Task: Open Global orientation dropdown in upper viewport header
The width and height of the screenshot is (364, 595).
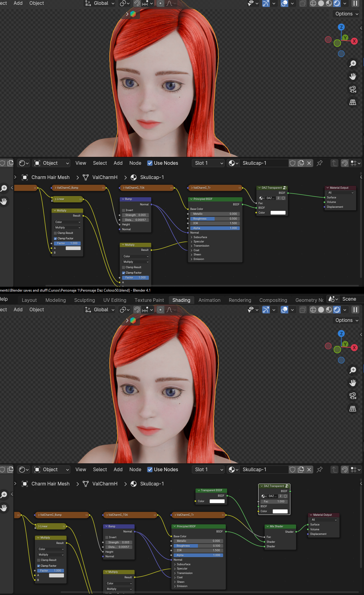Action: click(100, 3)
